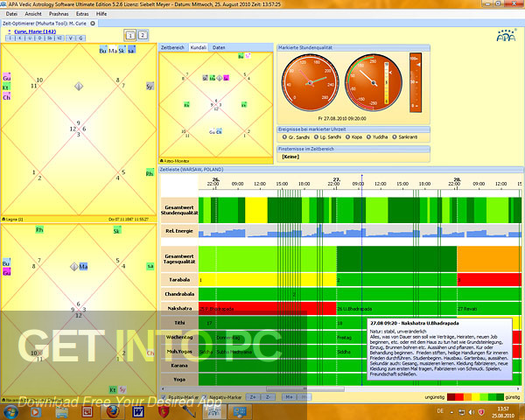525x420 pixels.
Task: Click the red '25 P.Bhadrapada' nakshatra bar
Action: (268, 309)
